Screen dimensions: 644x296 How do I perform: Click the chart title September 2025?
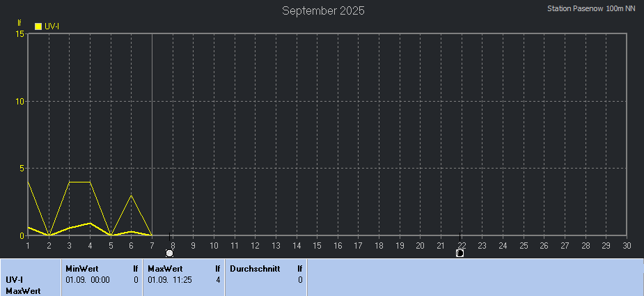323,11
